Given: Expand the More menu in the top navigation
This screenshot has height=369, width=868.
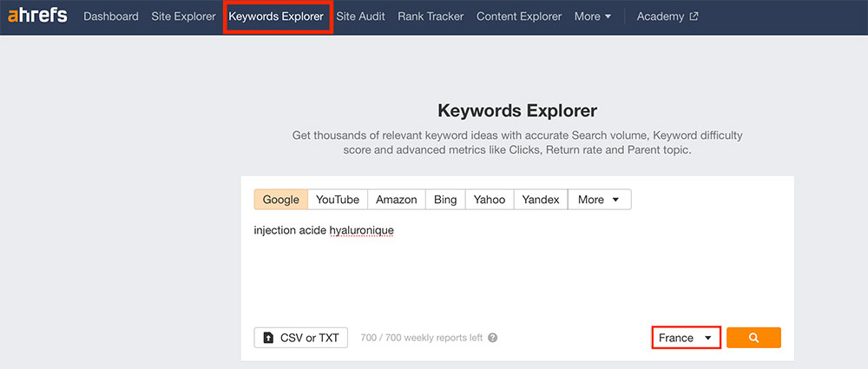Looking at the screenshot, I should pos(592,16).
